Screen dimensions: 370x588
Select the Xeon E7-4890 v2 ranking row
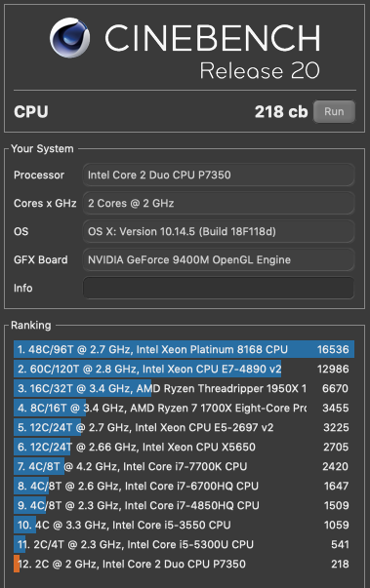coord(184,369)
